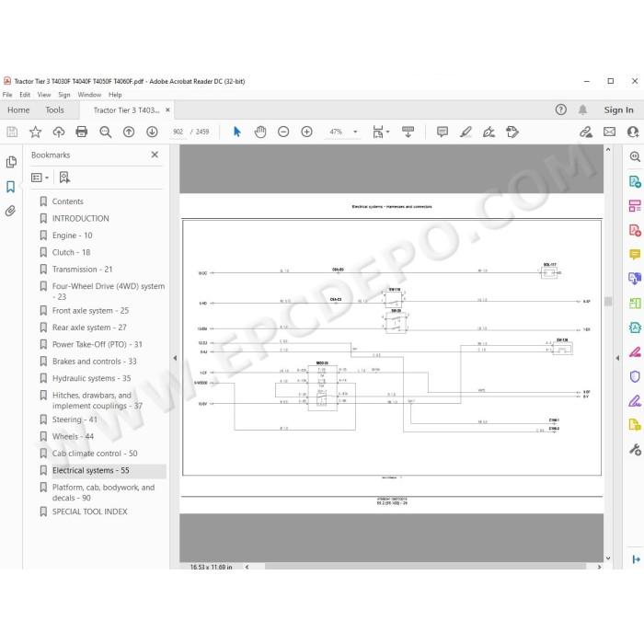
Task: Click the Save file icon
Action: coord(12,132)
